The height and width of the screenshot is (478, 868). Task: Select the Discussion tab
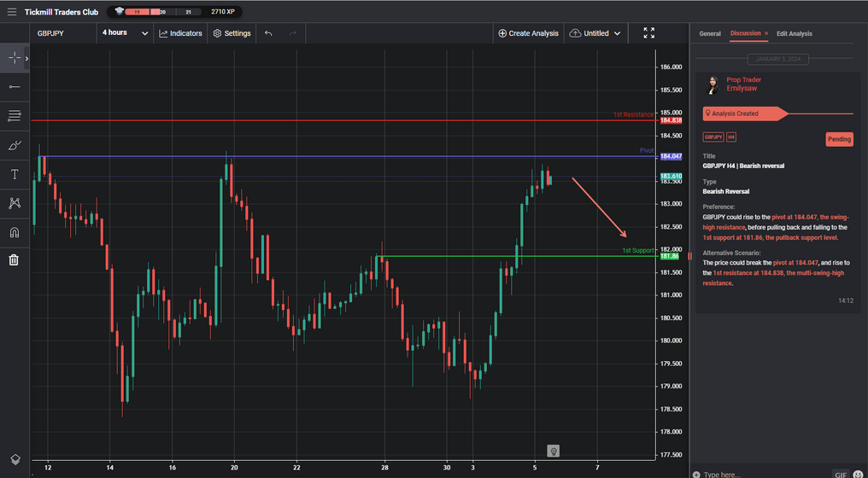coord(745,33)
